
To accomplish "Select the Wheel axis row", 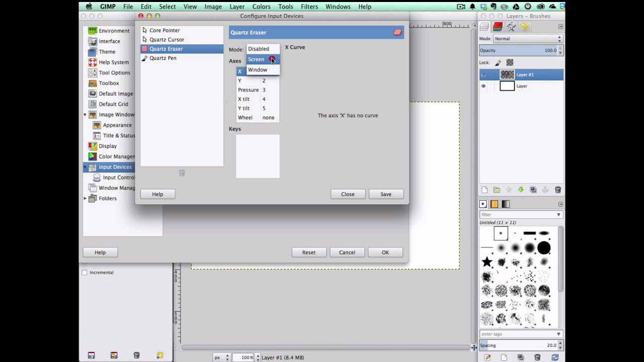I will pos(257,118).
